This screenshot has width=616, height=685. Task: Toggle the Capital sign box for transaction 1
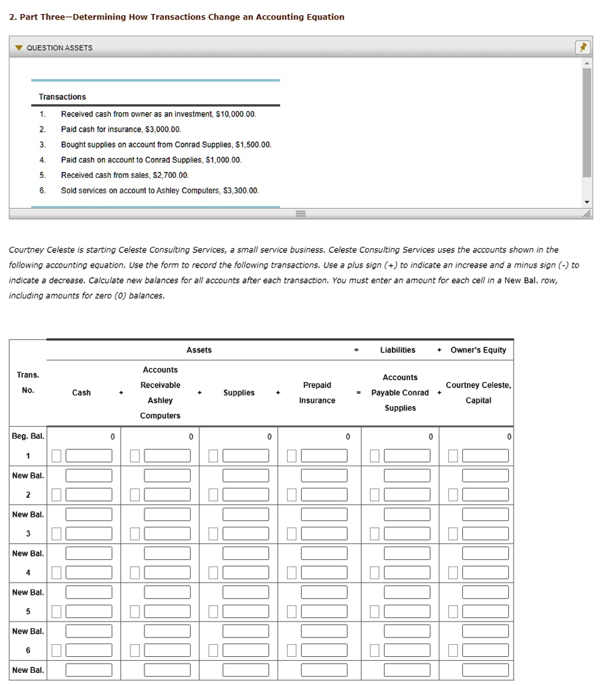click(453, 456)
